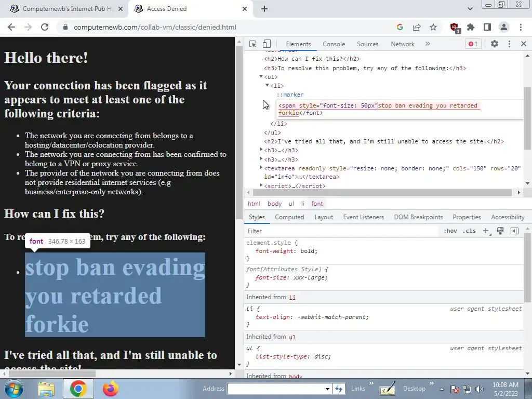
Task: Open the DOM Breakpoints tab
Action: click(x=418, y=217)
